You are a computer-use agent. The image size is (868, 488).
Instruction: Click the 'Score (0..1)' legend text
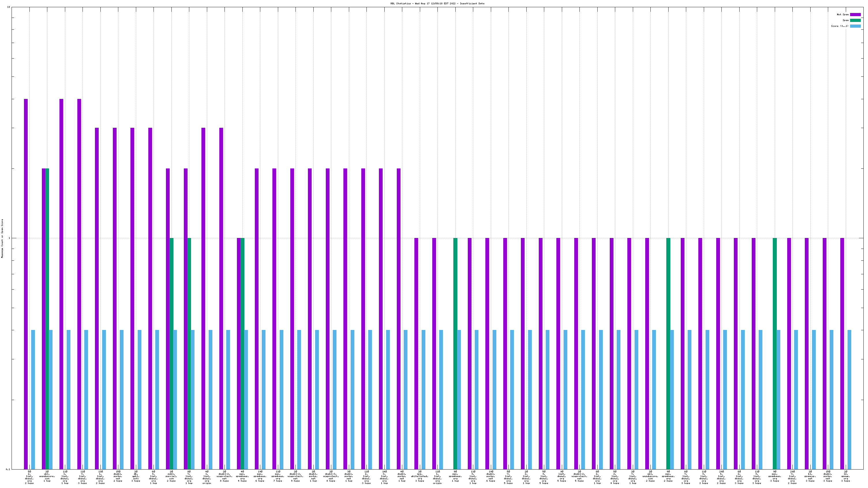839,26
